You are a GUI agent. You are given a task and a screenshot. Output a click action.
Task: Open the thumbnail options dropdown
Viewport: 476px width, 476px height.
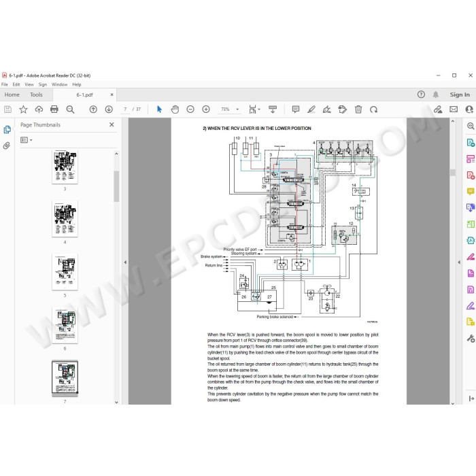(x=26, y=140)
